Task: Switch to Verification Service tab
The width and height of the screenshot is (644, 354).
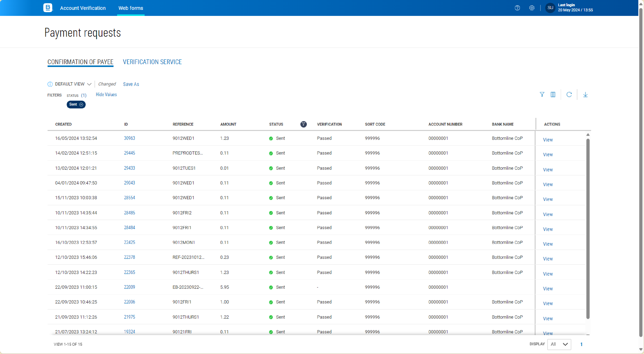Action: click(152, 62)
